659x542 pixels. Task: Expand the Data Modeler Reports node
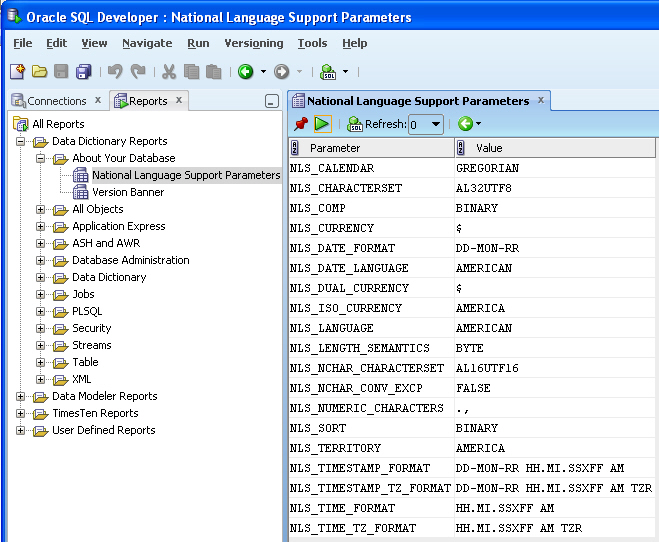[20, 396]
